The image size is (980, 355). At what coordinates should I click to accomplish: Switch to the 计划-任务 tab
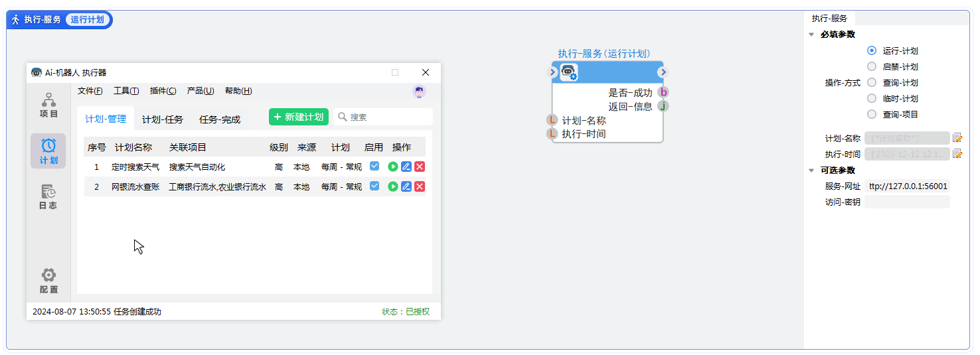coord(163,119)
